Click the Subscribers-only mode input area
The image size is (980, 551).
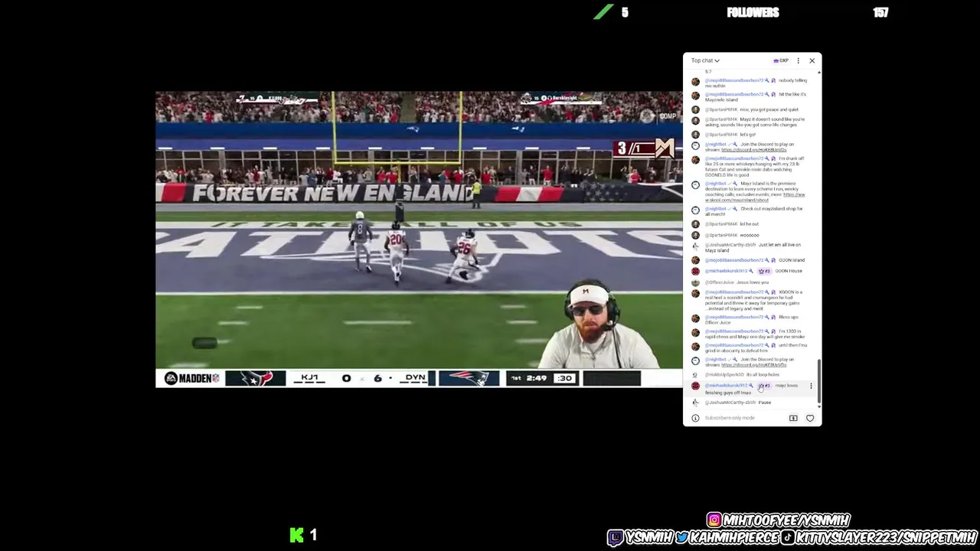(x=730, y=418)
